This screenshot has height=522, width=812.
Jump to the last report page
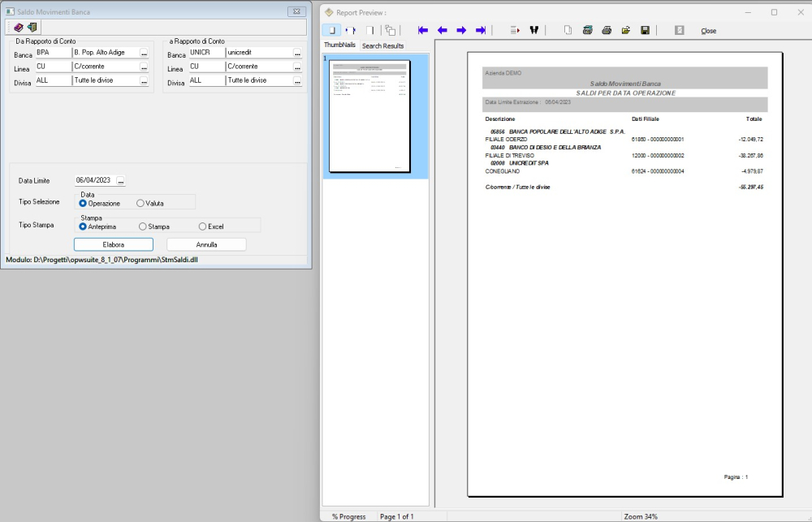click(x=481, y=30)
